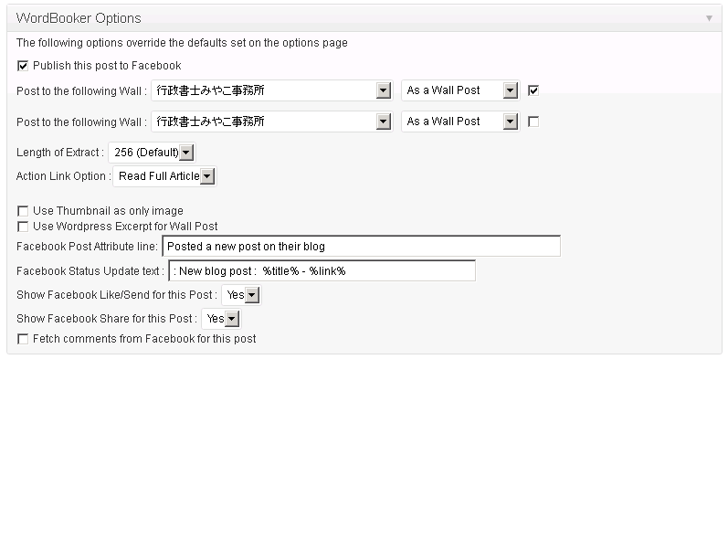The height and width of the screenshot is (560, 728).
Task: Collapse the WordBooker Options panel arrow
Action: [x=709, y=18]
